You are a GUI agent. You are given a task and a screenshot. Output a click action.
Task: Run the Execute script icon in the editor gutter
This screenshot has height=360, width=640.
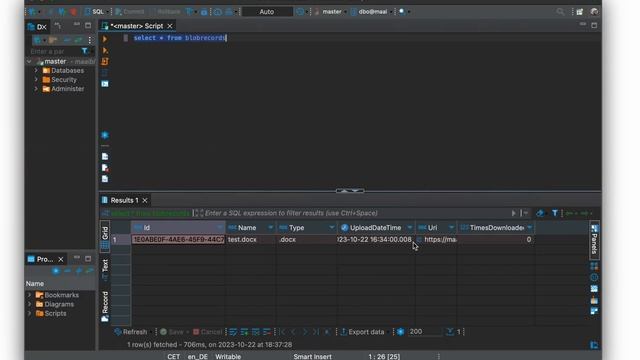coord(105,61)
